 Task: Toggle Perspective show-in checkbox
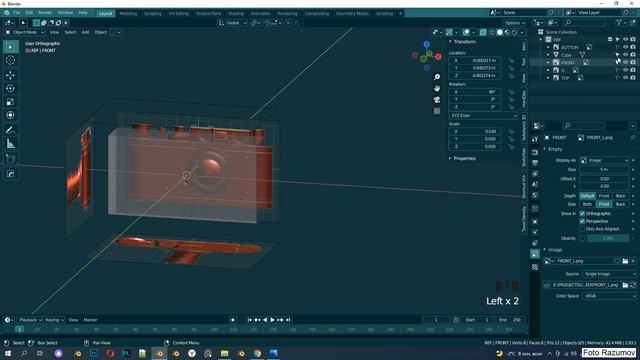pos(582,221)
